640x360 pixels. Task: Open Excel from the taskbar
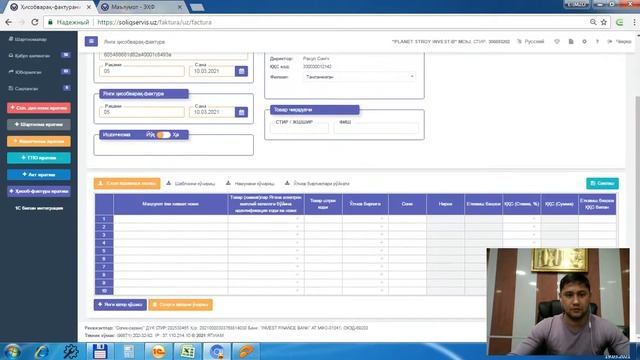point(187,351)
